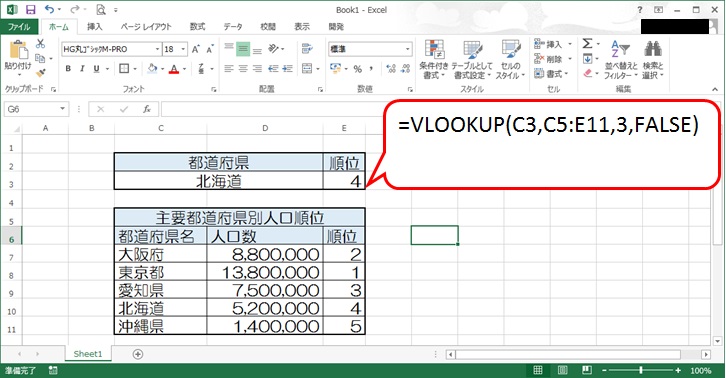Switch to View (表示) tab
The height and width of the screenshot is (378, 726).
(302, 27)
